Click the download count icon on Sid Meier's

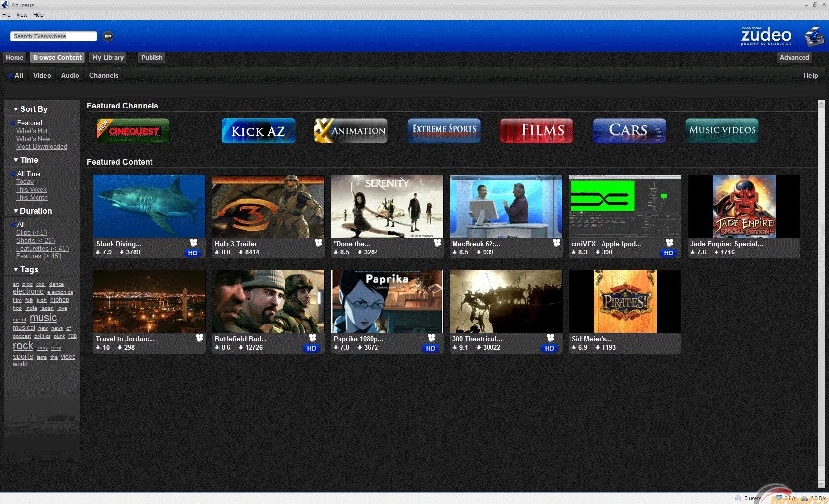tap(598, 348)
